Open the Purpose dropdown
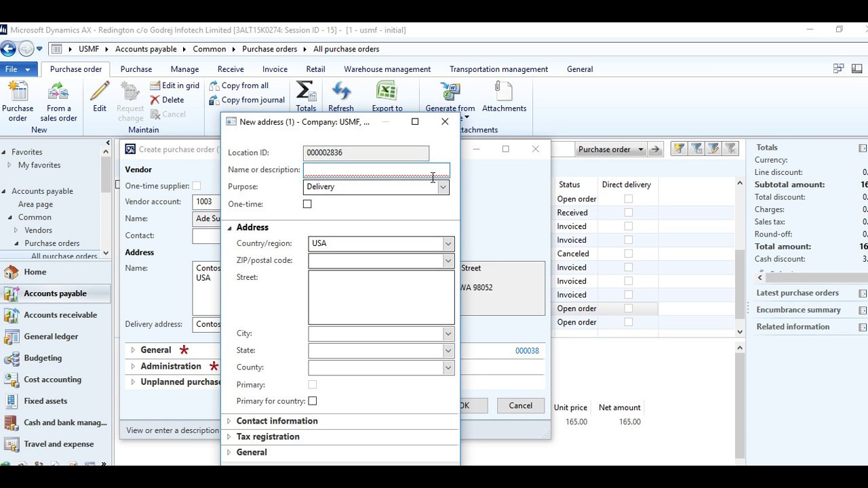868x488 pixels. 443,187
